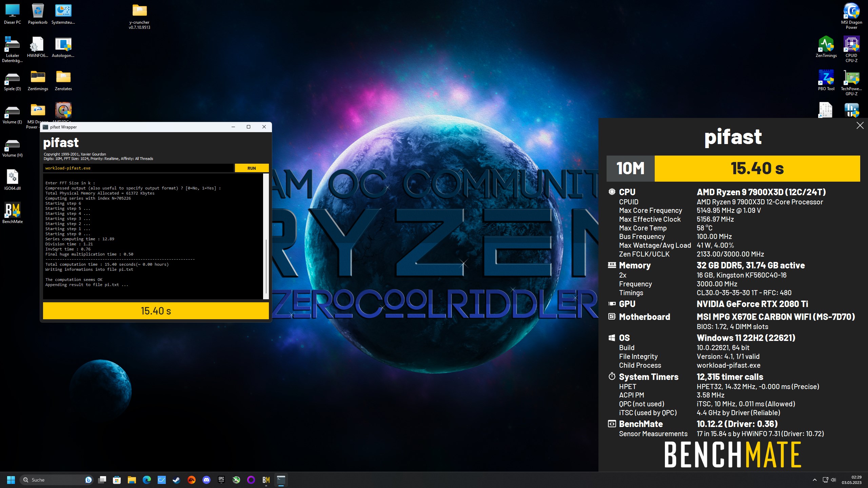Click the NVIDIA GeForce RTX 2080 Ti text
The image size is (868, 488).
pyautogui.click(x=752, y=304)
